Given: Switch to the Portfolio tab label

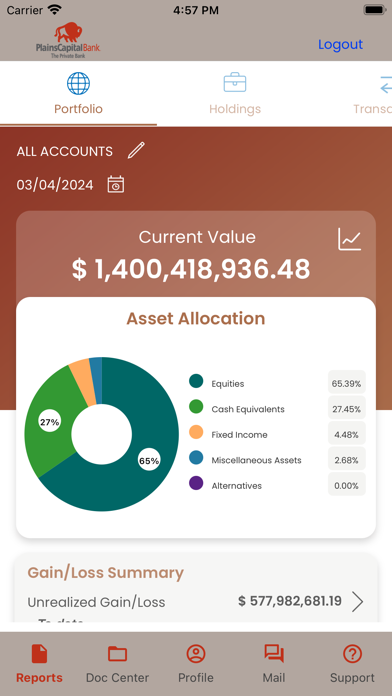Looking at the screenshot, I should [x=79, y=109].
